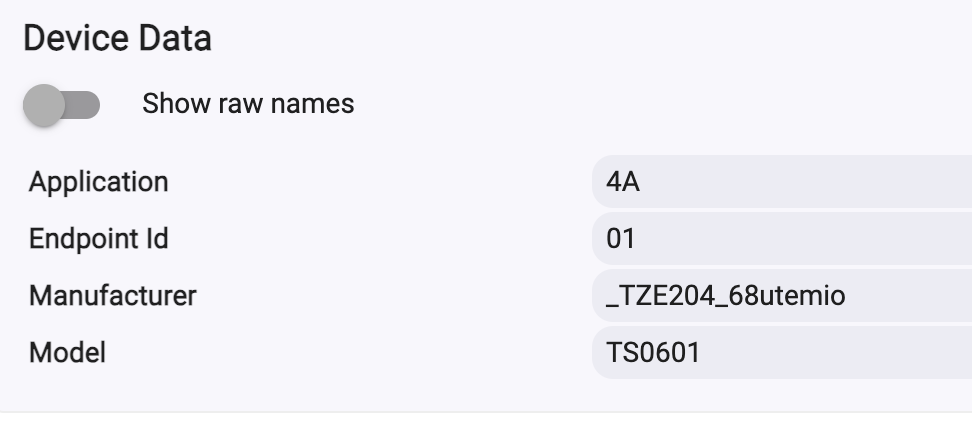Click the Model value field showing TS0601
This screenshot has width=972, height=426.
point(780,353)
